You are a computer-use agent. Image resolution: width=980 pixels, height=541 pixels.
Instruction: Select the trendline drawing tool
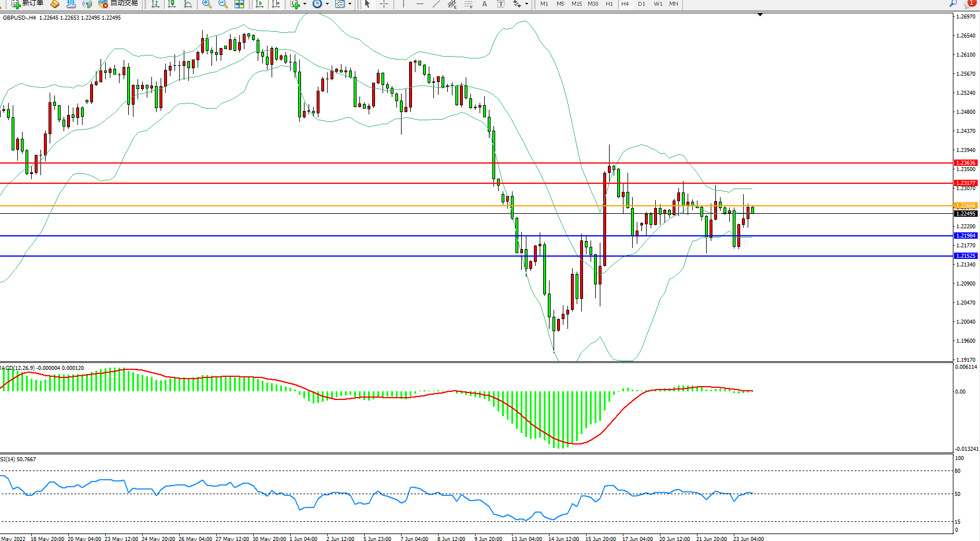(x=436, y=4)
